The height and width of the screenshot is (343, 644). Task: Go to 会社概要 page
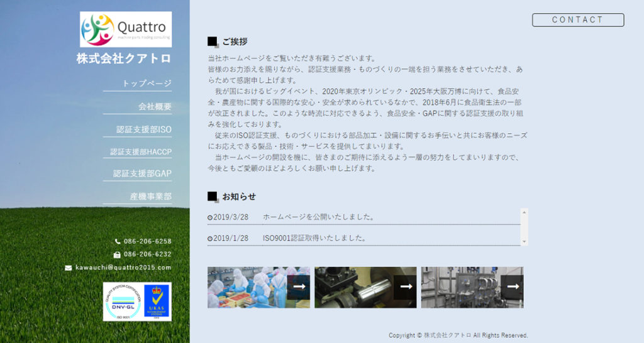(x=155, y=106)
